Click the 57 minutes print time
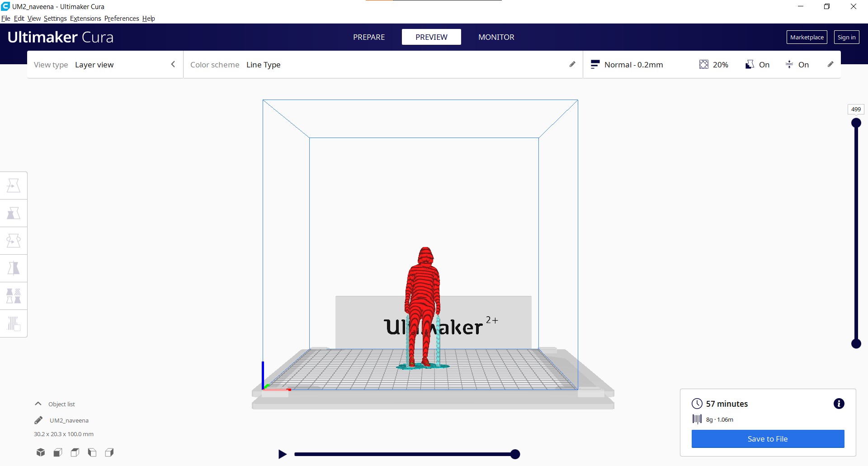The height and width of the screenshot is (466, 868). [727, 404]
